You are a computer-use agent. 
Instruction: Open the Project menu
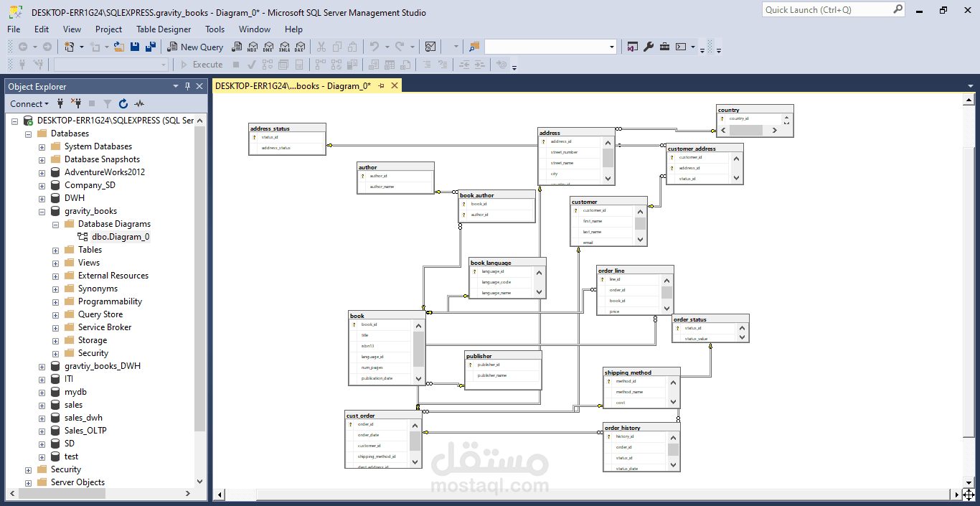108,29
